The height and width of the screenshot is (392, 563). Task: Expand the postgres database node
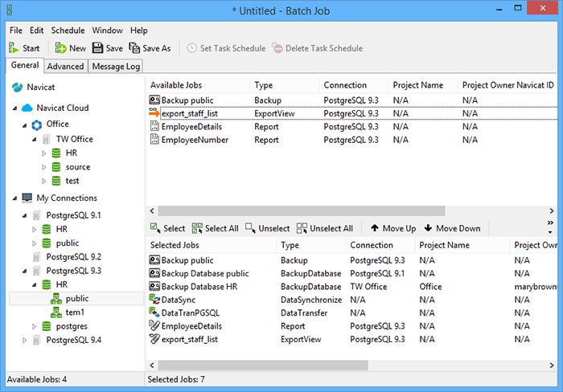34,326
